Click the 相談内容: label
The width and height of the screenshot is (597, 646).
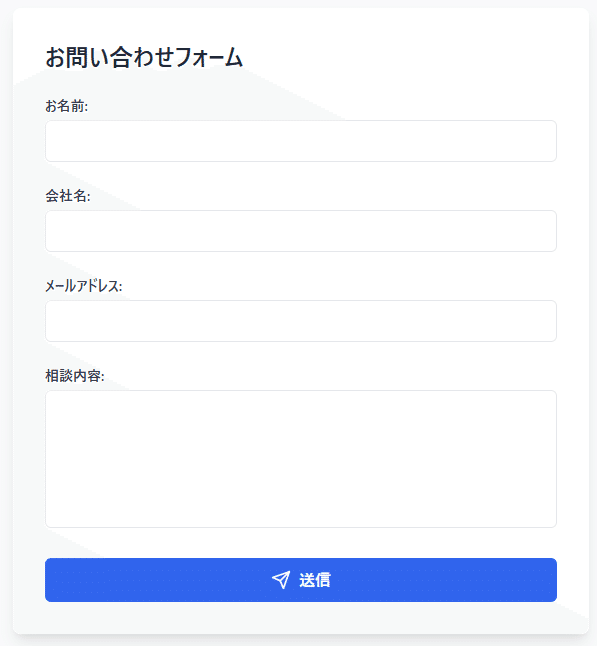(75, 376)
